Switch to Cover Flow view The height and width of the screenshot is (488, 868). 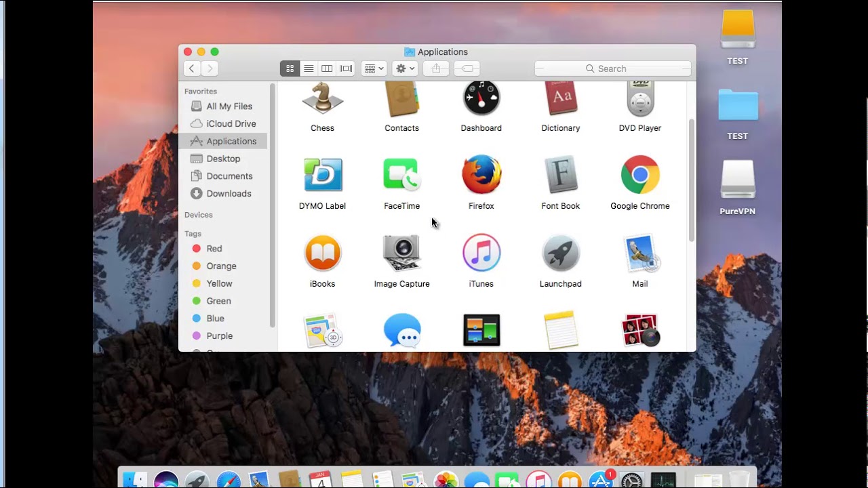346,68
